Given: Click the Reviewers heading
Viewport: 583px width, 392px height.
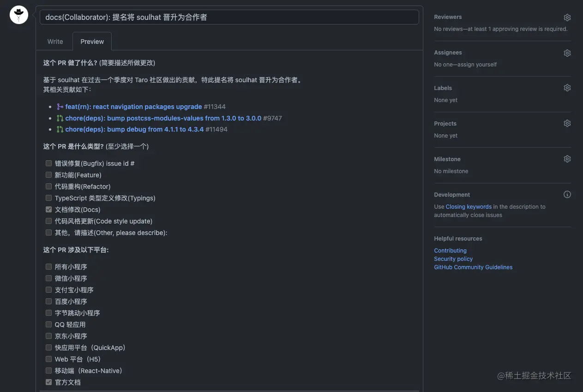Looking at the screenshot, I should coord(448,17).
